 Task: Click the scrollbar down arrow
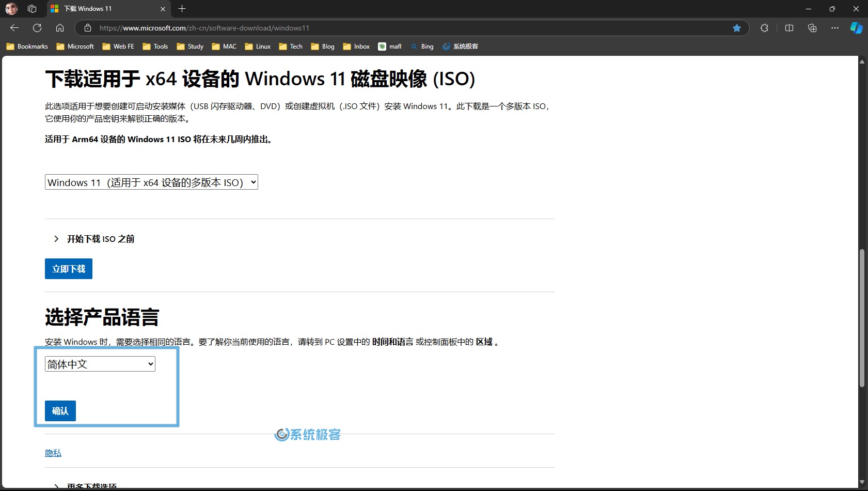click(862, 482)
